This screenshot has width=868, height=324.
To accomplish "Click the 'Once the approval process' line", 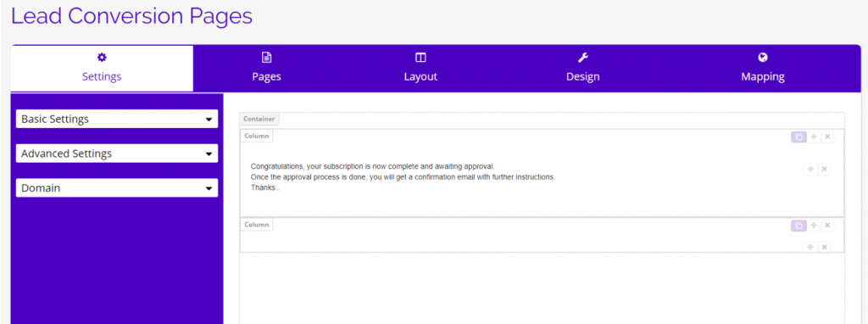I will (403, 177).
